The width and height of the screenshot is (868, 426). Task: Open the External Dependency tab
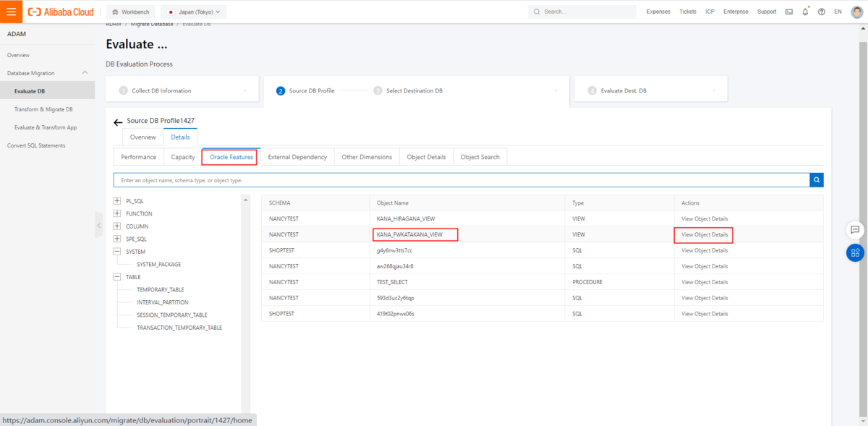tap(297, 157)
